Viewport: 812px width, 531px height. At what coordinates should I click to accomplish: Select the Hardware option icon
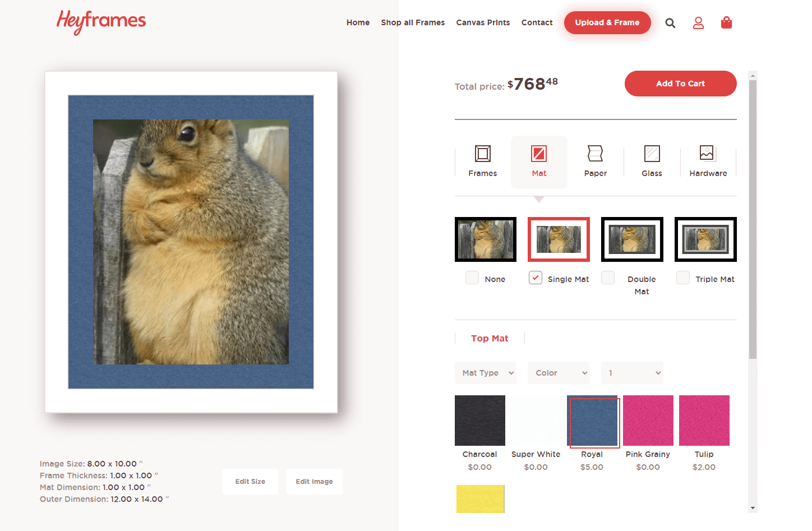pos(707,153)
